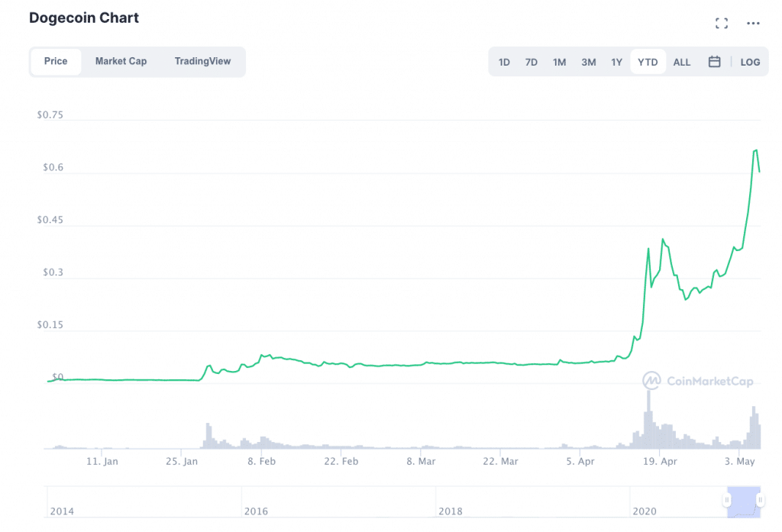Select the 7D time range
Viewport: 782px width, 532px height.
pyautogui.click(x=532, y=62)
